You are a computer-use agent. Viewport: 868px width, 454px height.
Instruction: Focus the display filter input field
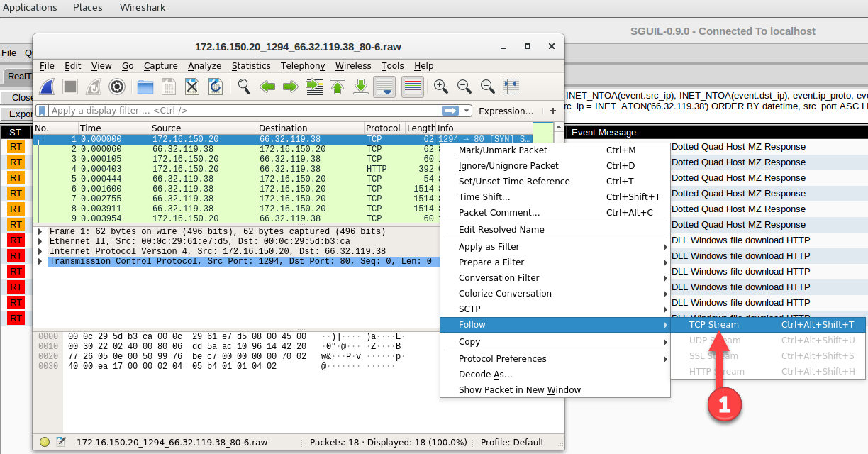tap(245, 111)
